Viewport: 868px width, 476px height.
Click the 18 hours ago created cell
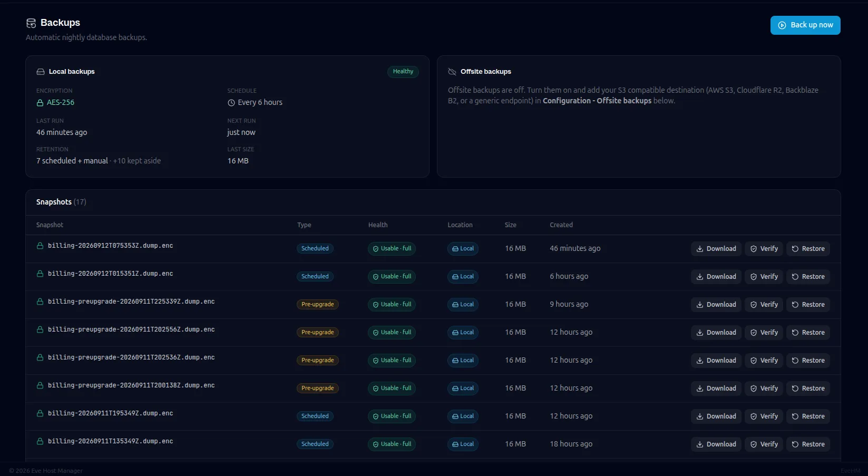point(571,444)
